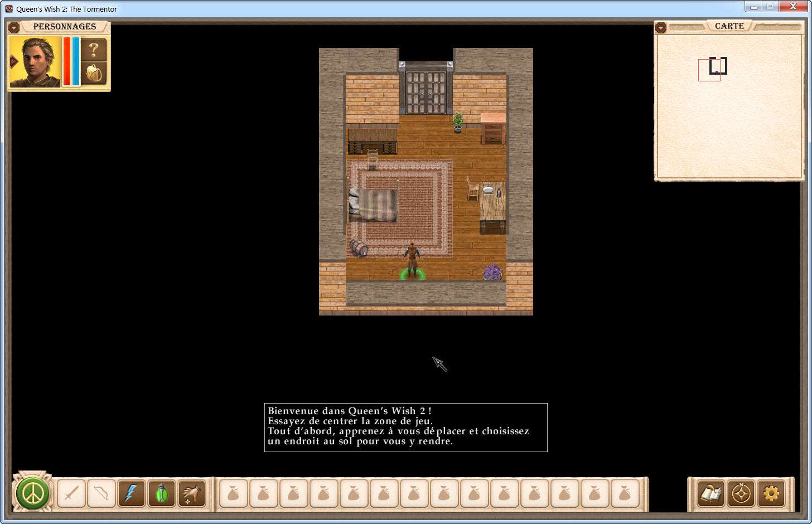Collapse the Carte map panel arrow
812x524 pixels.
[661, 27]
